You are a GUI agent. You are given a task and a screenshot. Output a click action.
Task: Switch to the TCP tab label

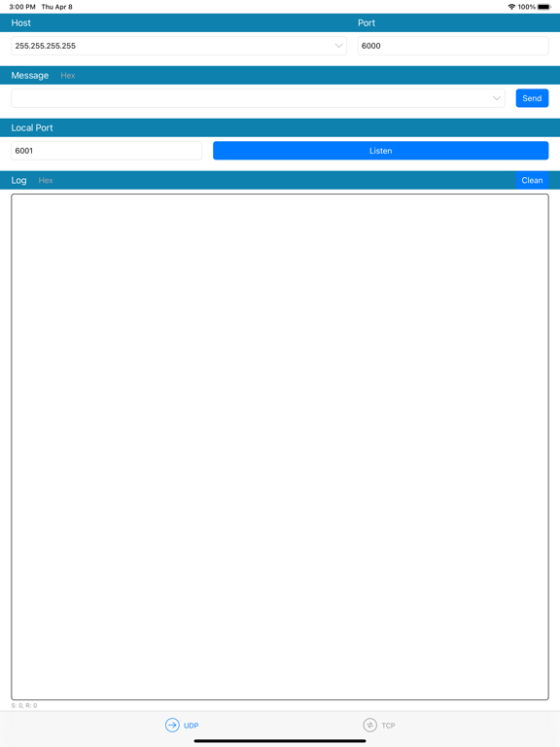[x=388, y=726]
